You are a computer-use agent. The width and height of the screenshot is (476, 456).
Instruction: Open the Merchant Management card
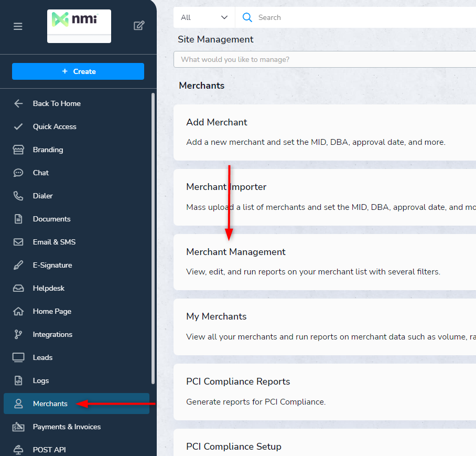tap(325, 262)
